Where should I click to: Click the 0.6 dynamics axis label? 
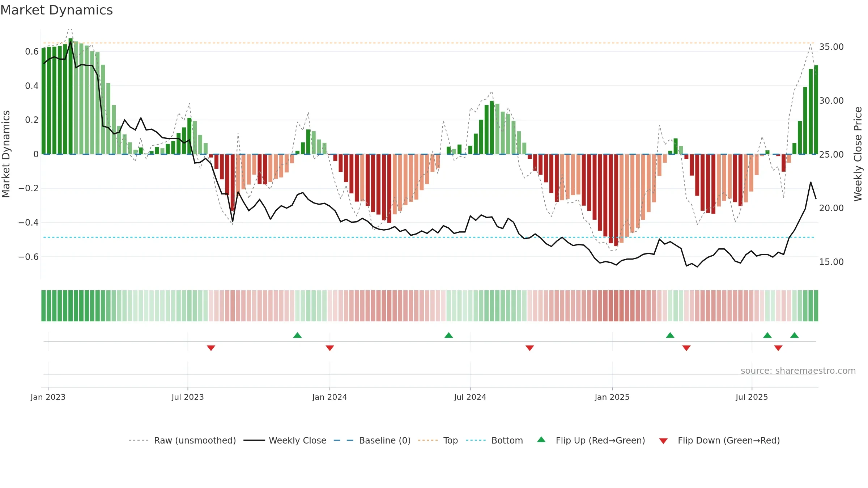(32, 52)
